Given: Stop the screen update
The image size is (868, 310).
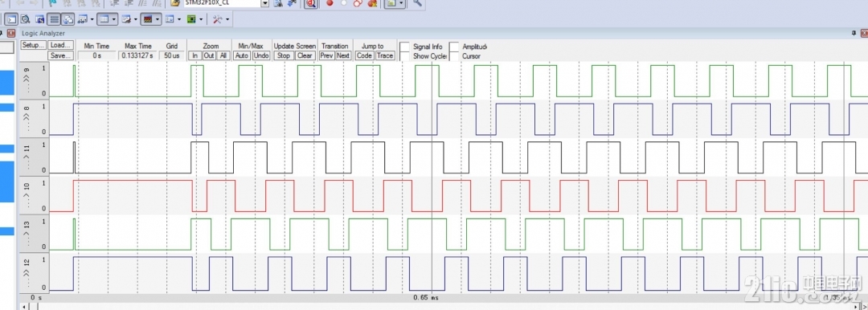Looking at the screenshot, I should (284, 55).
